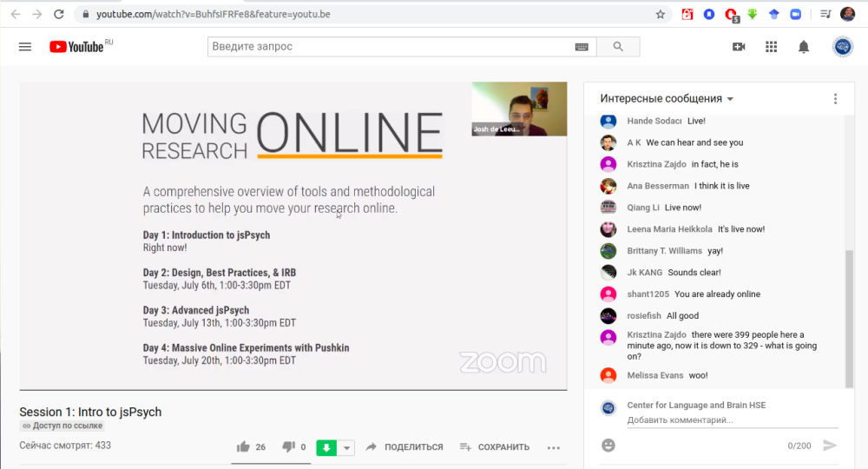Click the ПОДЕЛИТЬСЯ share button
The height and width of the screenshot is (469, 868).
click(404, 447)
